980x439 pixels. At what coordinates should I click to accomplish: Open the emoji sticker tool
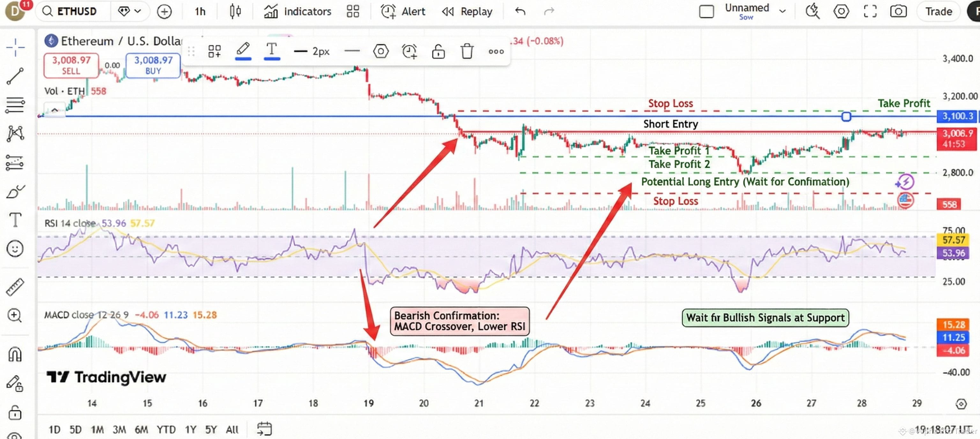pos(15,249)
